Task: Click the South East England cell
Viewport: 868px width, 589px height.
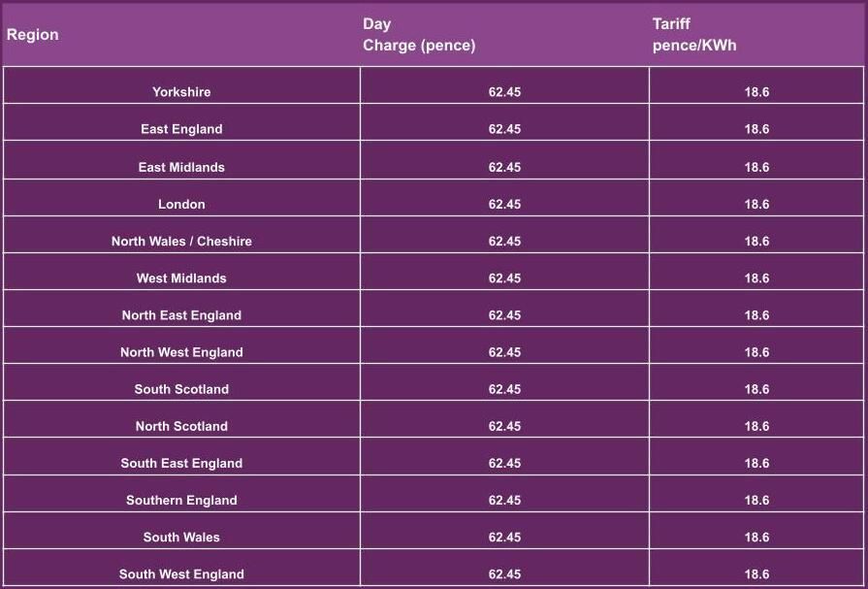Action: (x=181, y=463)
